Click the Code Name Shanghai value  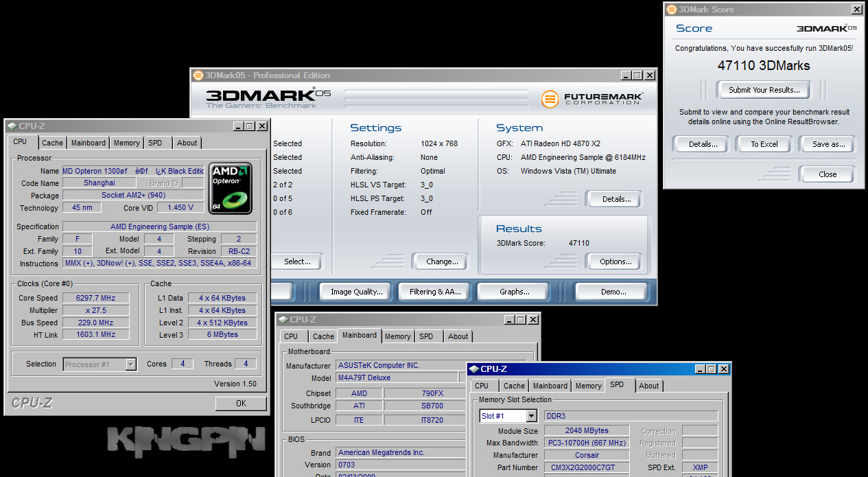[x=99, y=183]
